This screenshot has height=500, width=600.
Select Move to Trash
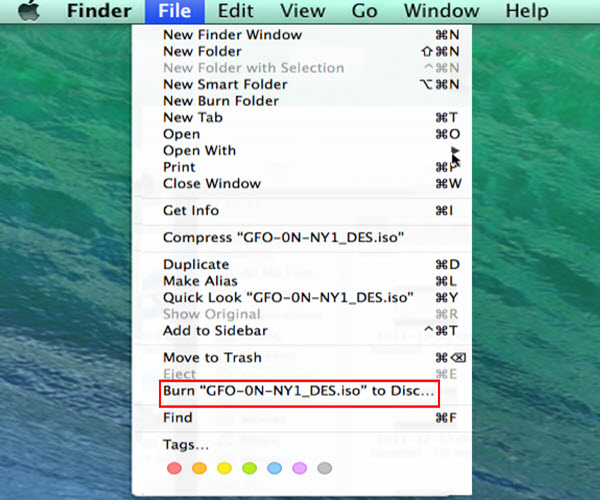[x=212, y=358]
